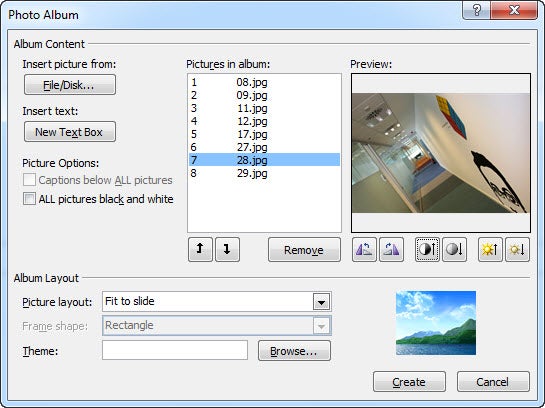Open the dialog help question mark
Image resolution: width=545 pixels, height=408 pixels.
point(477,10)
